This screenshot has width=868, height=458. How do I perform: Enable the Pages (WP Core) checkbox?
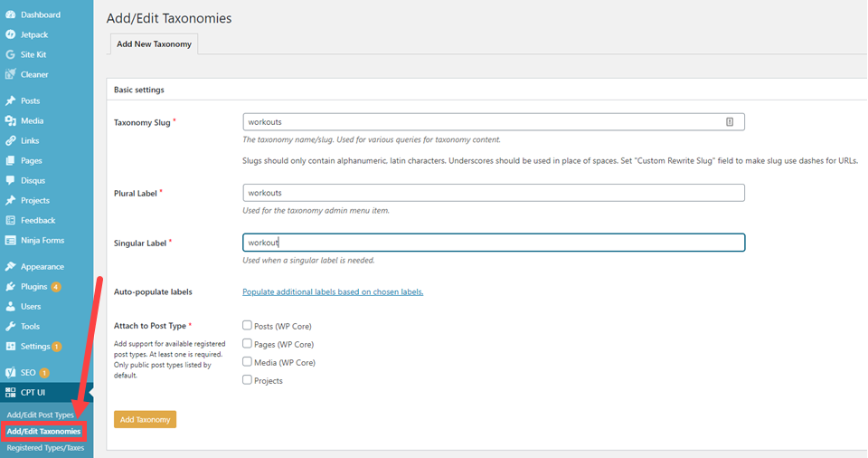pyautogui.click(x=247, y=344)
